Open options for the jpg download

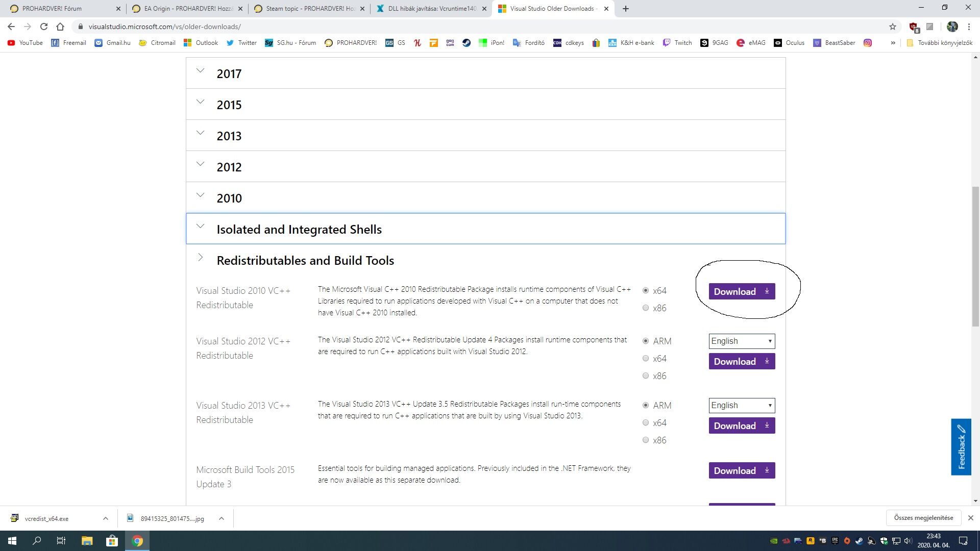tap(222, 518)
